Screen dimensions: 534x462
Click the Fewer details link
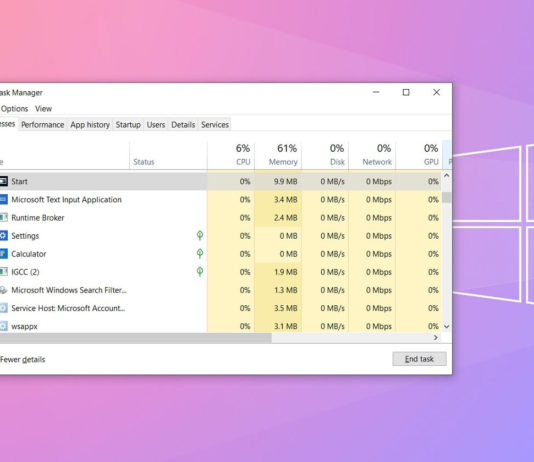click(22, 359)
